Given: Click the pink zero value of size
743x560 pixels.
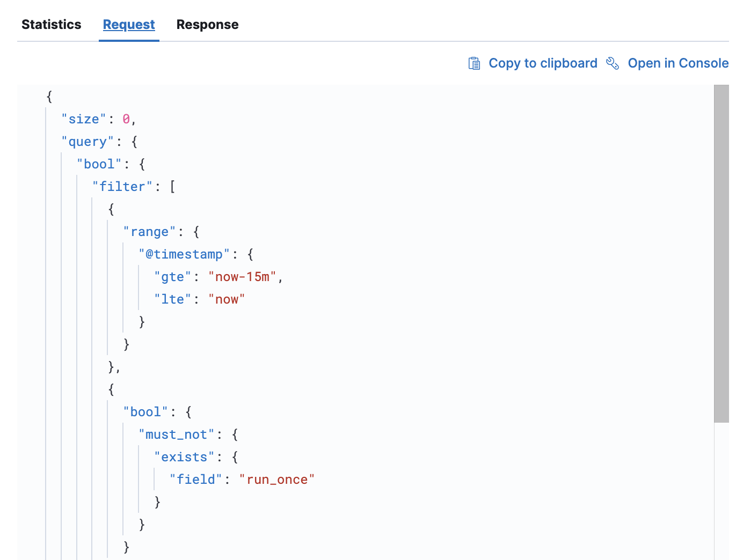Looking at the screenshot, I should (125, 119).
